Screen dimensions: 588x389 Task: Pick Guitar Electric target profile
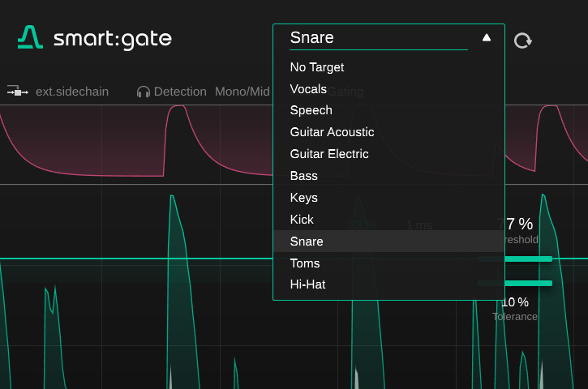329,154
